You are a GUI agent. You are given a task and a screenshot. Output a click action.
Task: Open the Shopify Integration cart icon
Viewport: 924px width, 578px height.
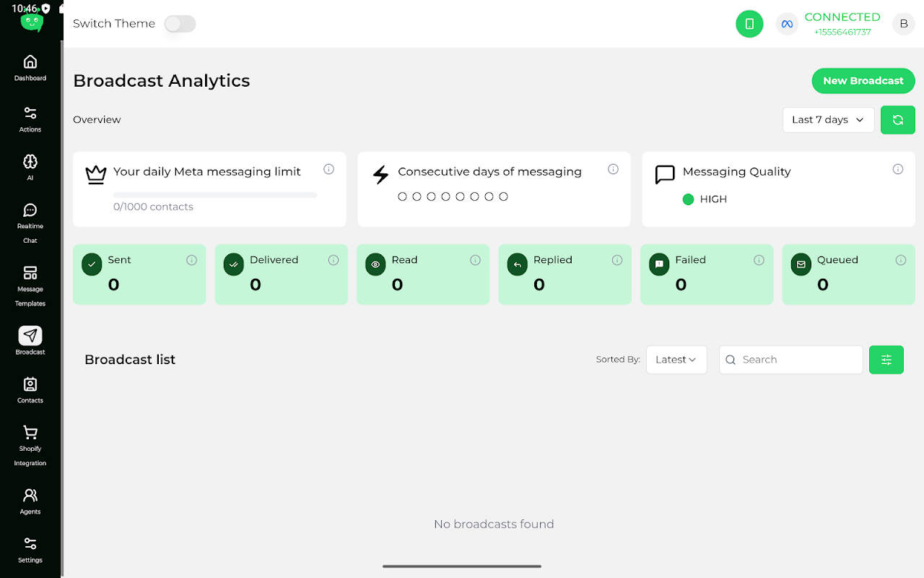click(x=30, y=433)
